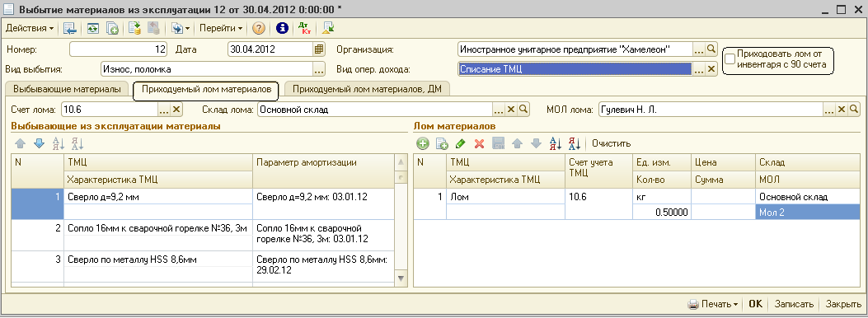Viewport: 868px width, 318px height.
Task: Click the blue information icon
Action: 282,28
